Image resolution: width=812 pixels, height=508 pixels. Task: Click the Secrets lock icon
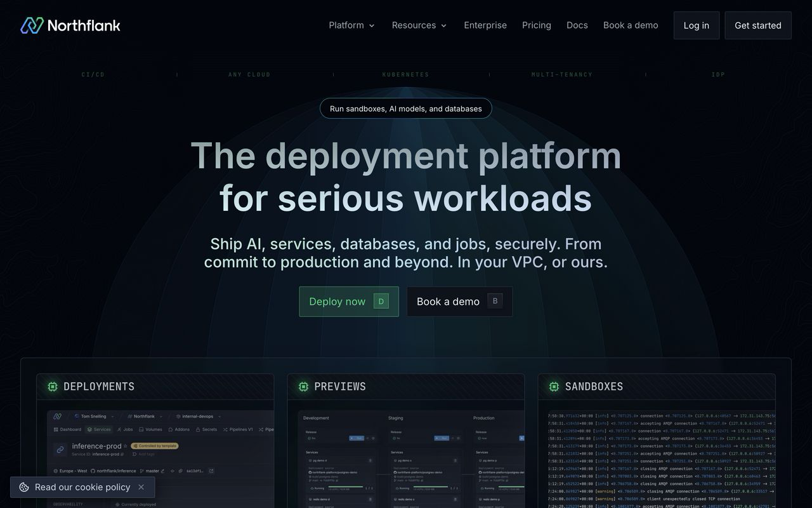point(198,429)
